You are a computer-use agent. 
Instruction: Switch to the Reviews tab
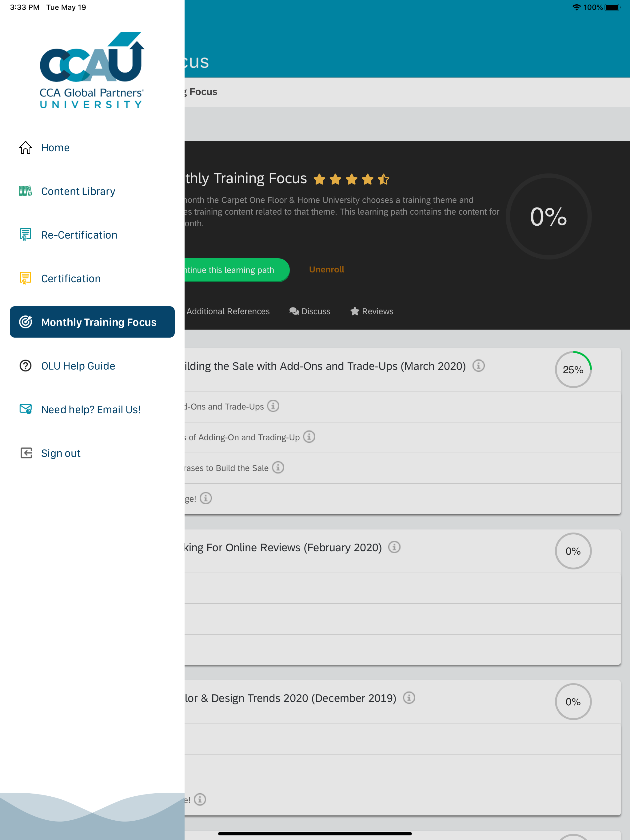pos(372,311)
